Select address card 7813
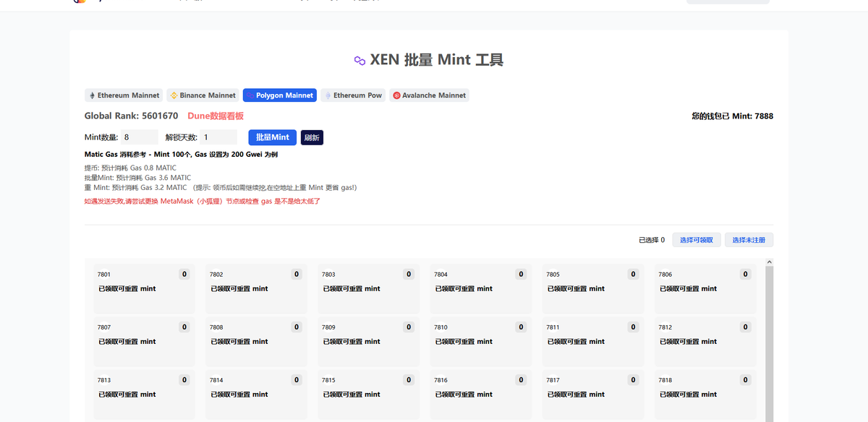 pos(144,394)
